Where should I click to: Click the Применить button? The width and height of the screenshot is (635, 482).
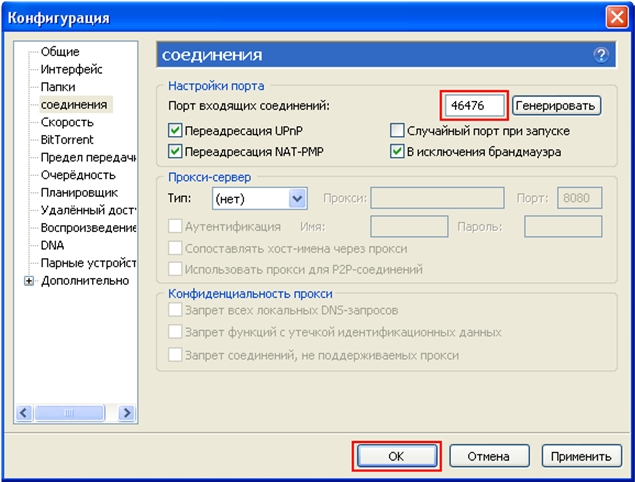tap(580, 456)
